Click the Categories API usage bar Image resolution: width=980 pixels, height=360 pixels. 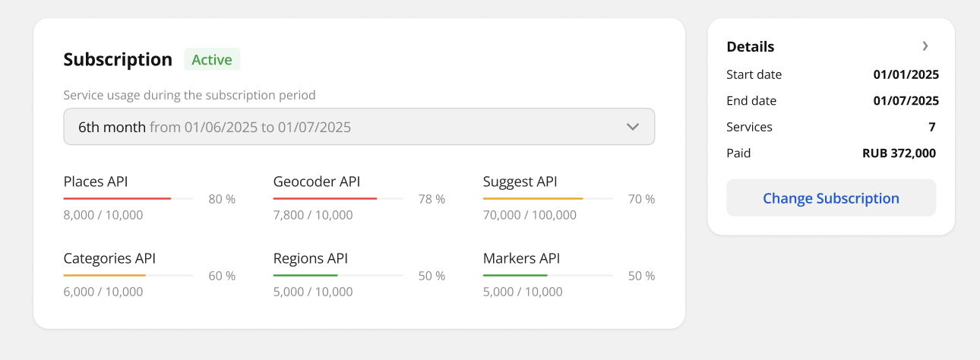point(128,275)
